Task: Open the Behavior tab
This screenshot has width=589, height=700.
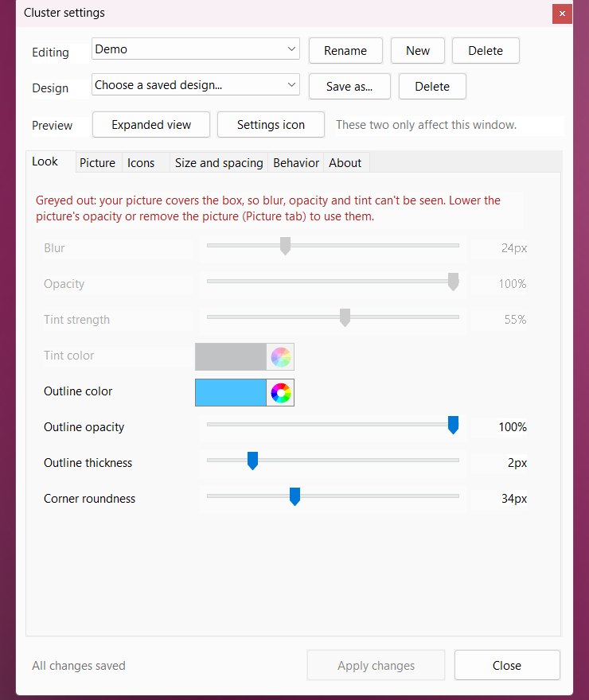Action: 296,163
